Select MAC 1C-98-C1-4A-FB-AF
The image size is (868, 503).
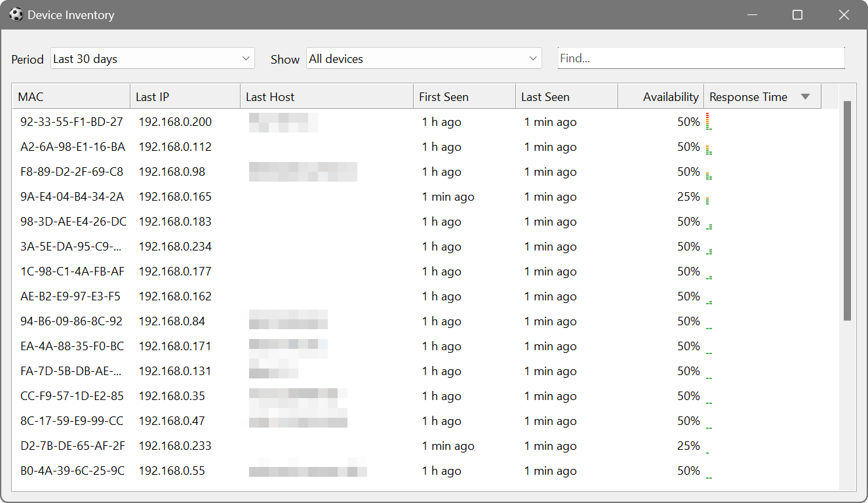[72, 272]
